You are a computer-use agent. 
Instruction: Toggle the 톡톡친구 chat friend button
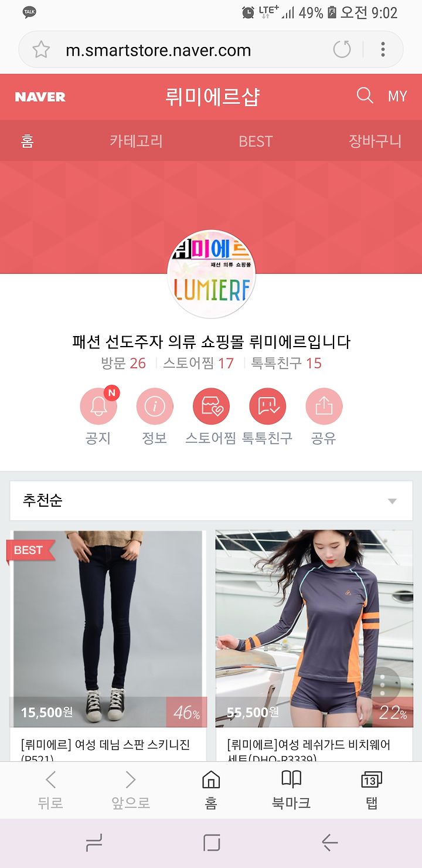(267, 406)
